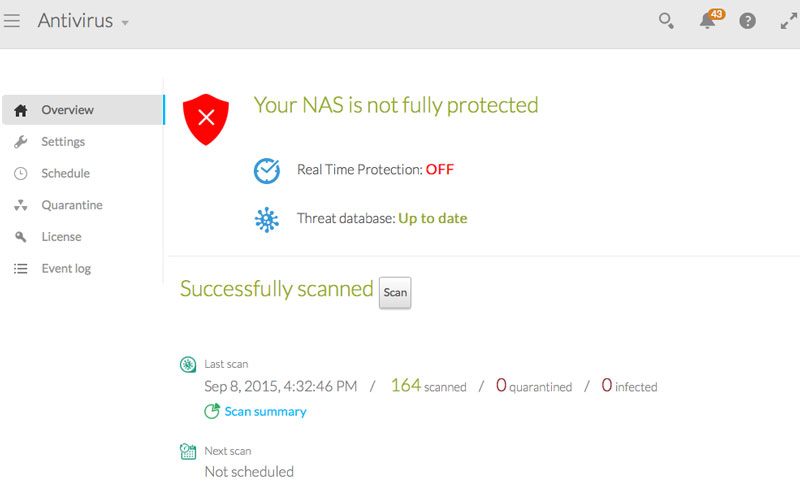The image size is (800, 482).
Task: Click the Next scan calendar icon
Action: [x=188, y=451]
